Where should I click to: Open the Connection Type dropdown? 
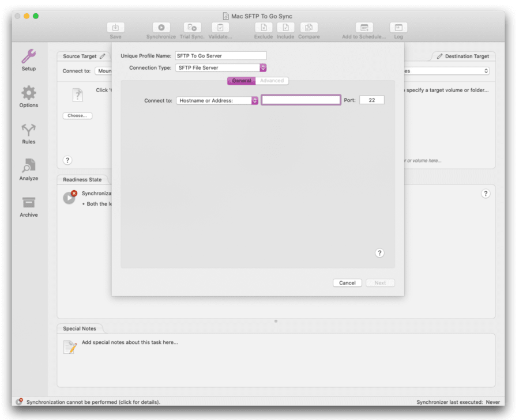[262, 67]
